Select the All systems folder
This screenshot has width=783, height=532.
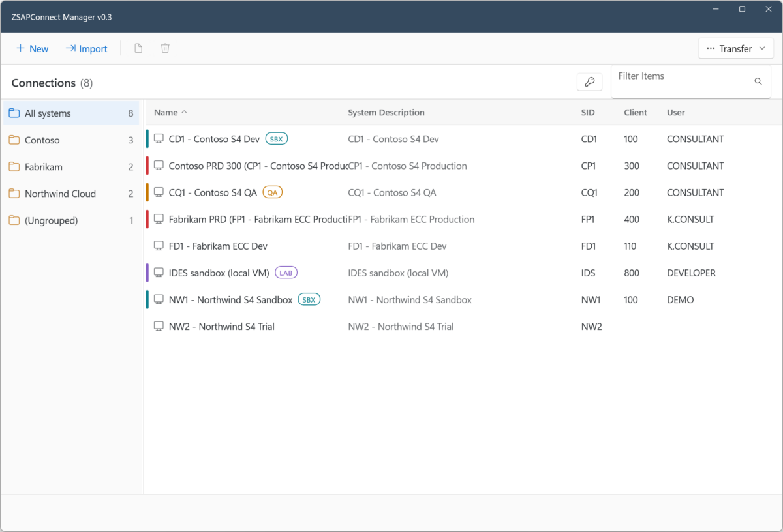(x=71, y=113)
